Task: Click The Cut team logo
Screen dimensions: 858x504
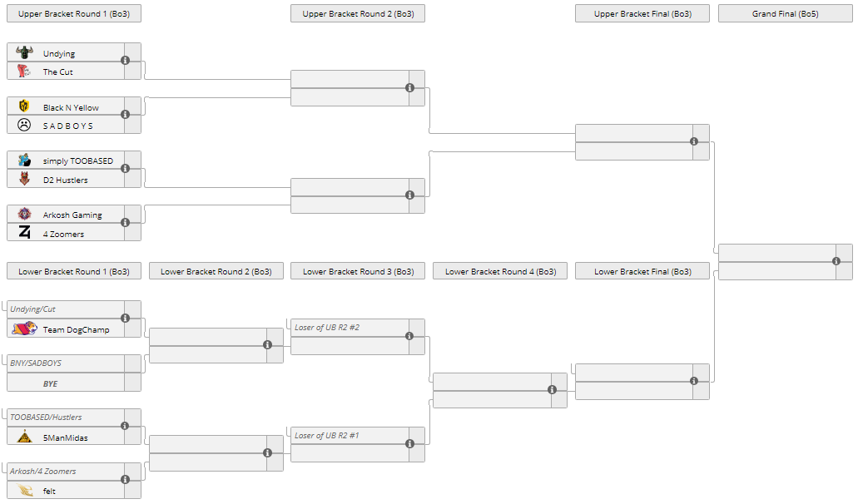Action: coord(24,72)
